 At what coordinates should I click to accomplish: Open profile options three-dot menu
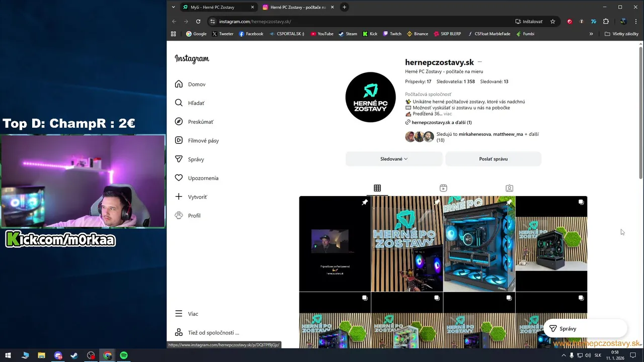479,62
